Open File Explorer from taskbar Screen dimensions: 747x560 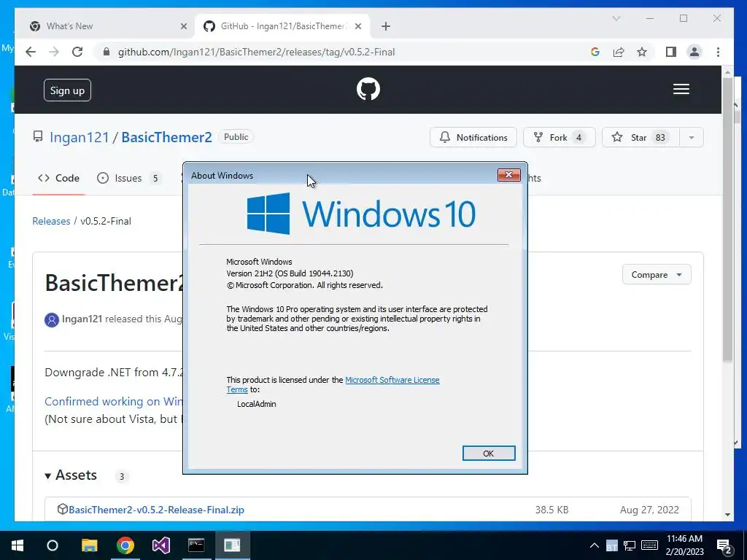(x=89, y=545)
